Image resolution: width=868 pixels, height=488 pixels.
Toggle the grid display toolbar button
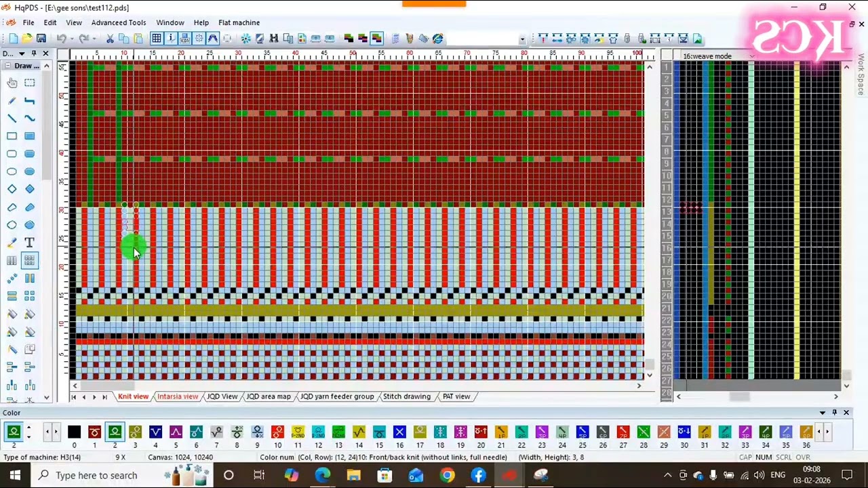[x=157, y=39]
